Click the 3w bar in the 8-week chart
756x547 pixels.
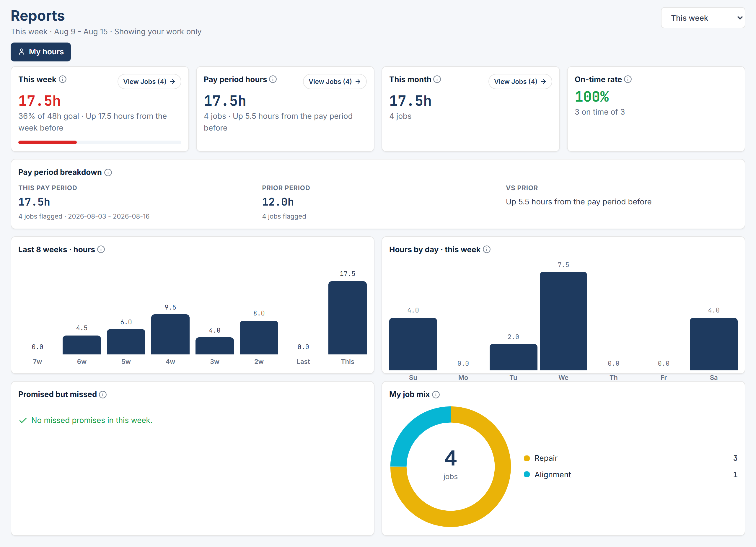[x=215, y=346]
